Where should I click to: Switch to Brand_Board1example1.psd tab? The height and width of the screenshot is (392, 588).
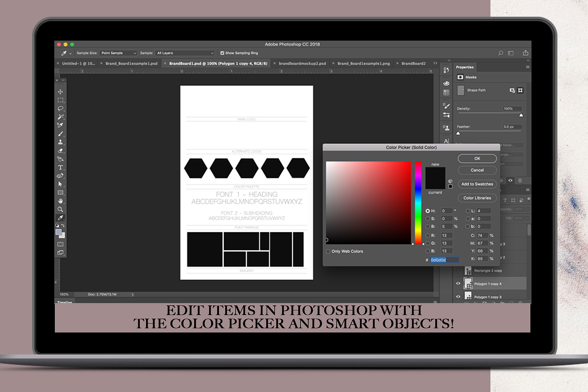pyautogui.click(x=128, y=63)
